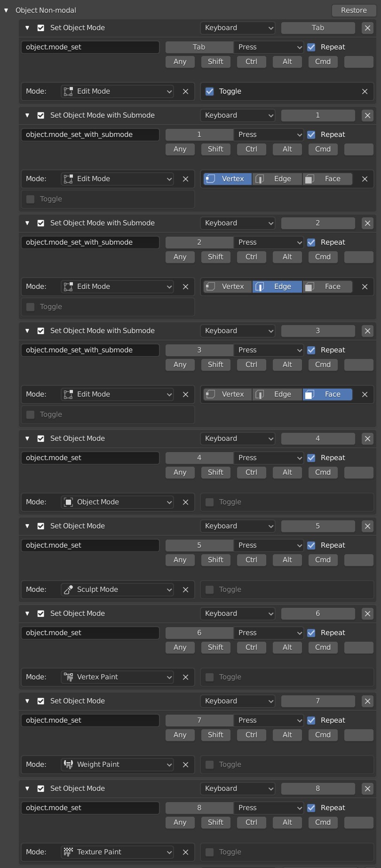Select Vertex submode for key 1
Viewport: 381px width, 868px height.
228,179
